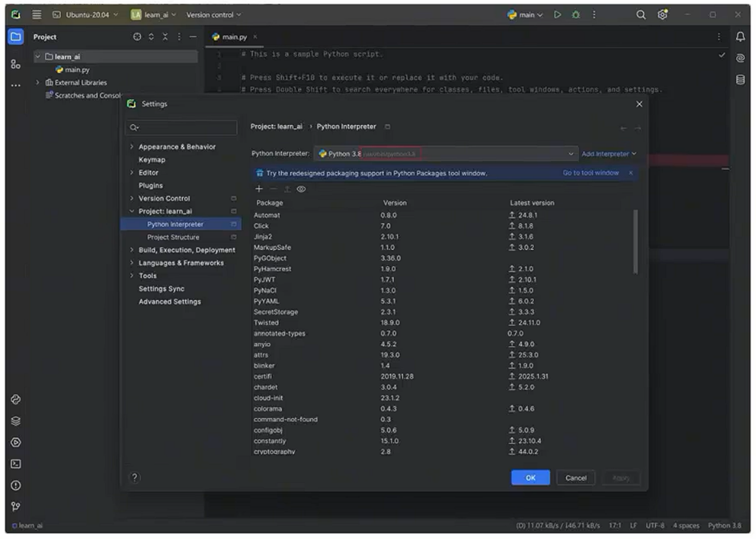Open the More Actions menu beside the Debug icon
The image size is (756, 539).
tap(594, 14)
